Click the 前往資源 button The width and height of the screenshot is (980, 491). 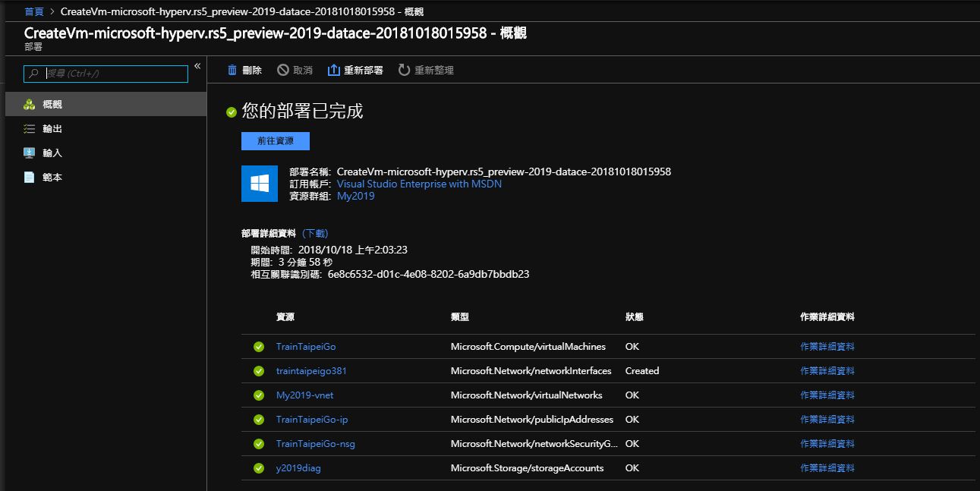(x=276, y=141)
